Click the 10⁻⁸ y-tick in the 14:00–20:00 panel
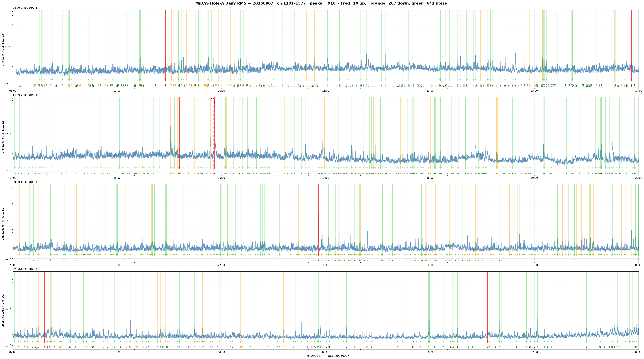Screen dimensions: 644x359 coord(8,134)
